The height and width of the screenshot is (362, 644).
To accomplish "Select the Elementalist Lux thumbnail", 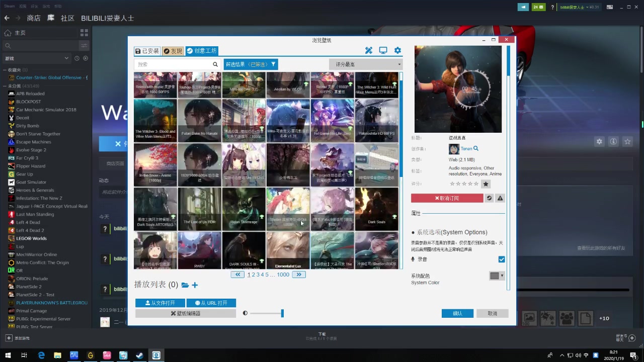I will [288, 250].
